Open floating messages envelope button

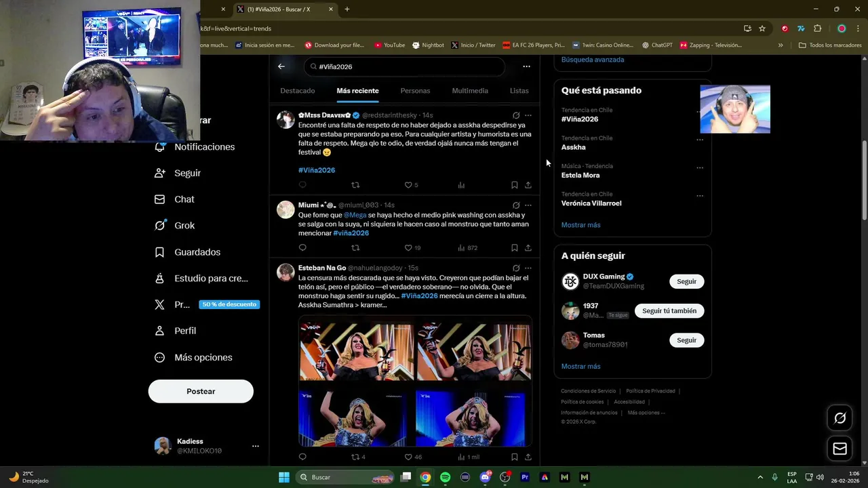point(840,449)
